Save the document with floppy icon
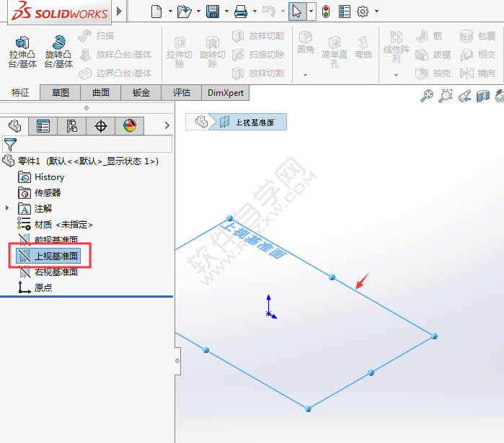 tap(213, 12)
